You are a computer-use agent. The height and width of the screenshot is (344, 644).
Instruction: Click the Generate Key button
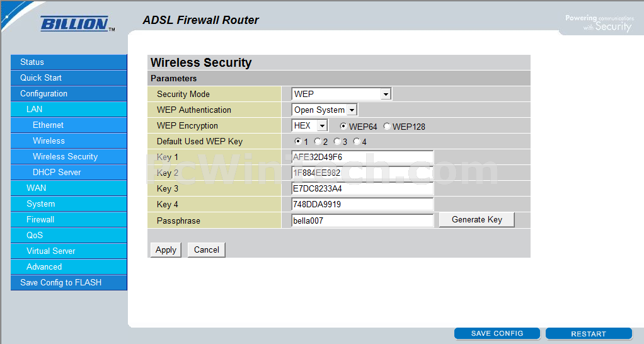click(477, 220)
